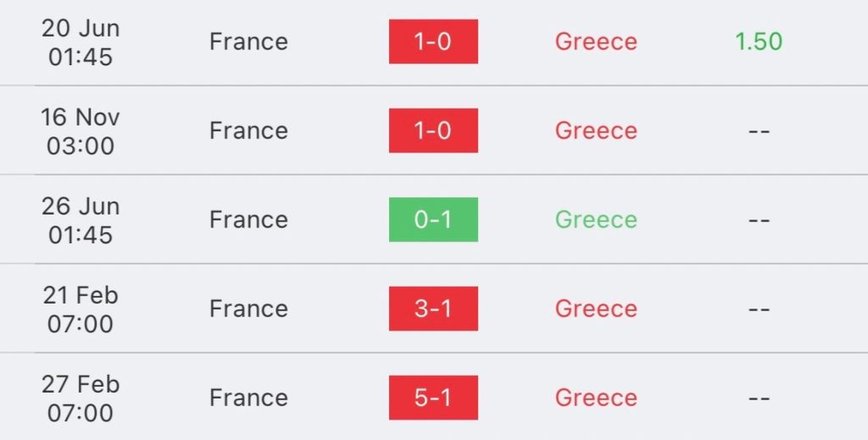Click the 27 Feb 07:00 date
This screenshot has height=440, width=868.
point(81,399)
